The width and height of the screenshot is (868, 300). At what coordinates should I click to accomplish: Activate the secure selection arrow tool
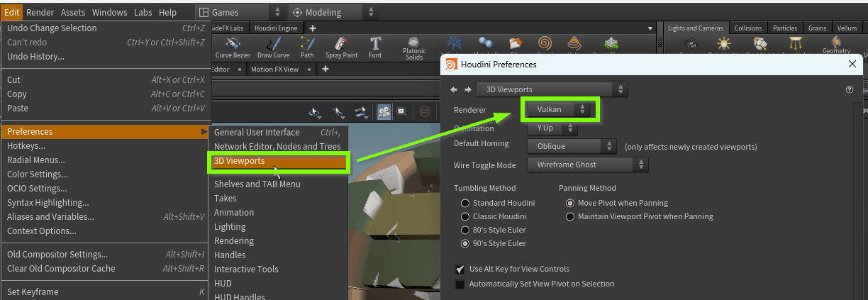click(x=339, y=112)
